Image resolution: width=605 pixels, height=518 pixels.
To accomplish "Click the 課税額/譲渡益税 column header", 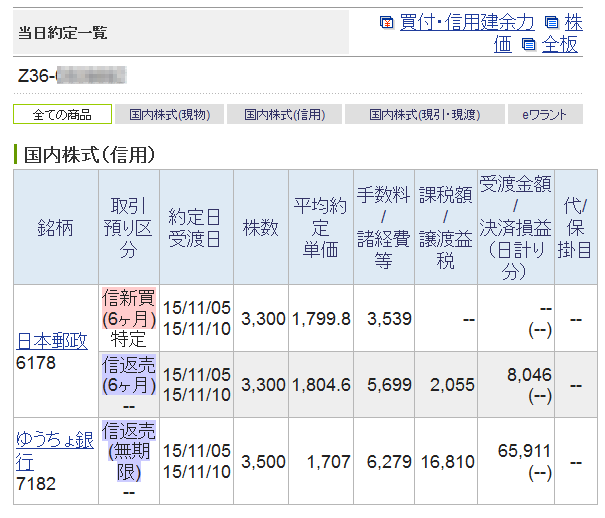I will click(446, 227).
